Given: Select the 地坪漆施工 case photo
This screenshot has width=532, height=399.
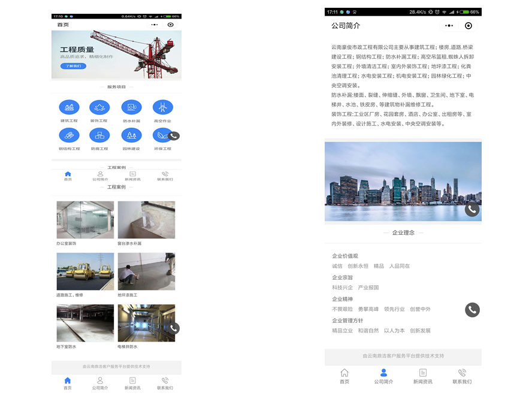Looking at the screenshot, I should coord(146,271).
